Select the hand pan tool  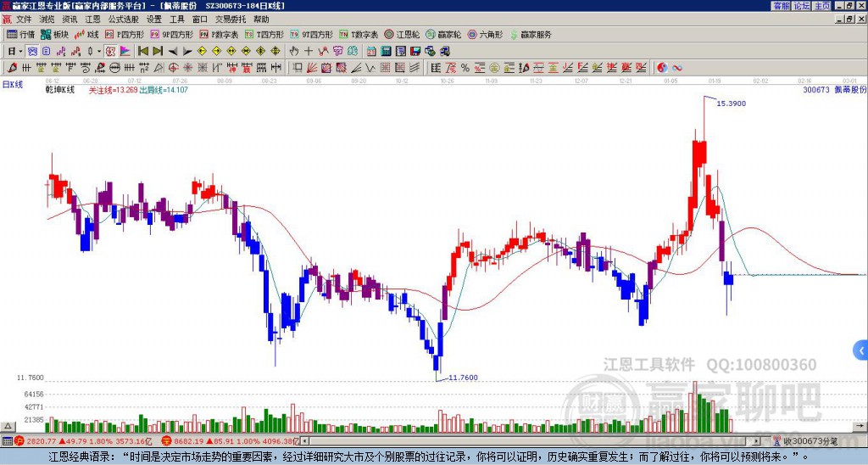click(x=294, y=52)
